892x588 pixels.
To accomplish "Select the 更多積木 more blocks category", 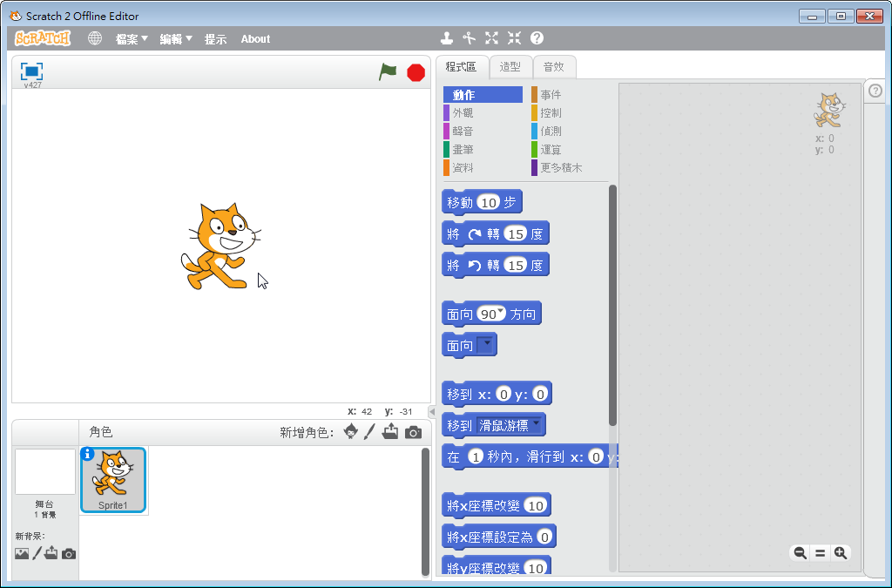I will 570,167.
